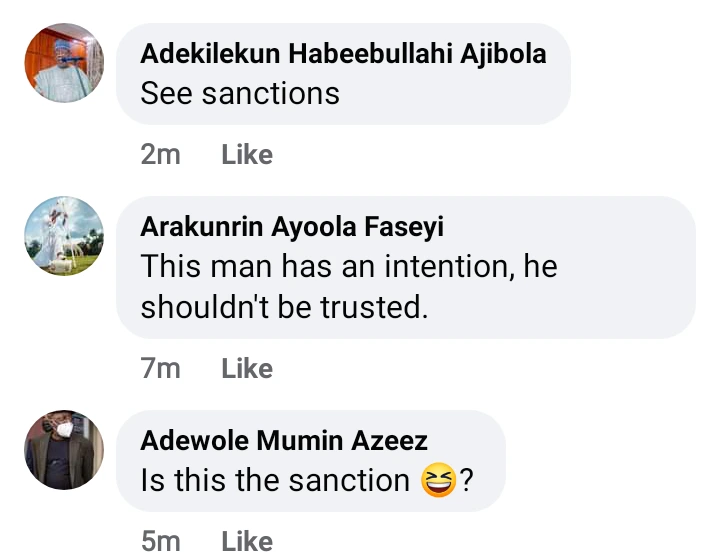Open the 7m comment timestamp
The image size is (720, 554).
pyautogui.click(x=160, y=369)
